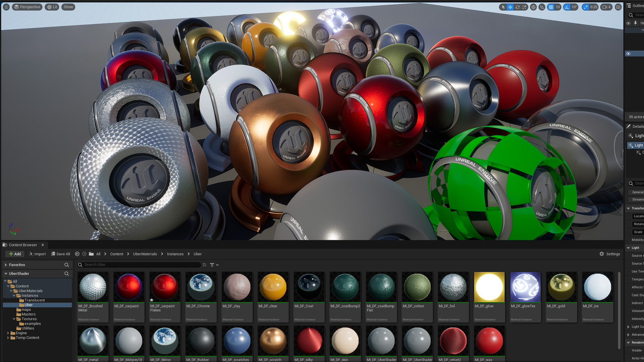Open the Perspective viewport type menu
This screenshot has height=362, width=644.
(x=27, y=7)
